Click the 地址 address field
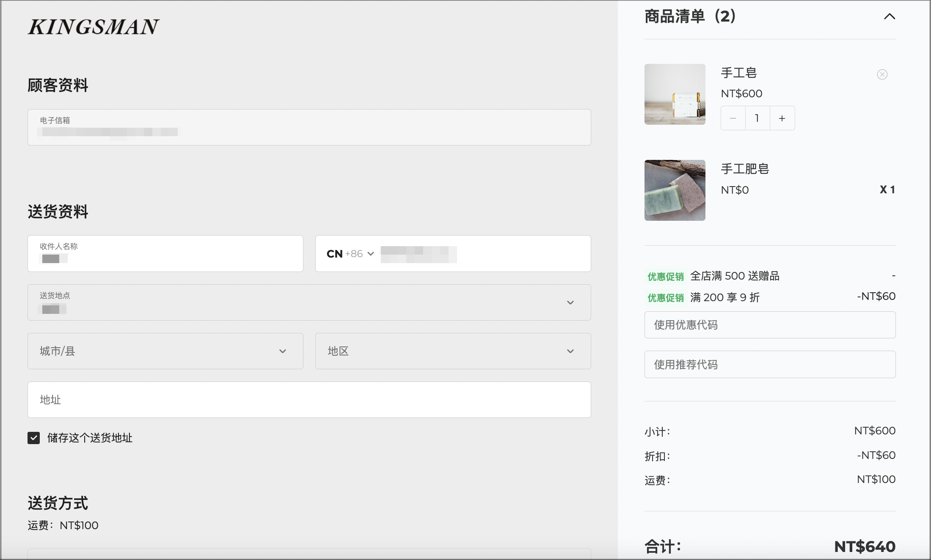The height and width of the screenshot is (560, 931). point(309,400)
